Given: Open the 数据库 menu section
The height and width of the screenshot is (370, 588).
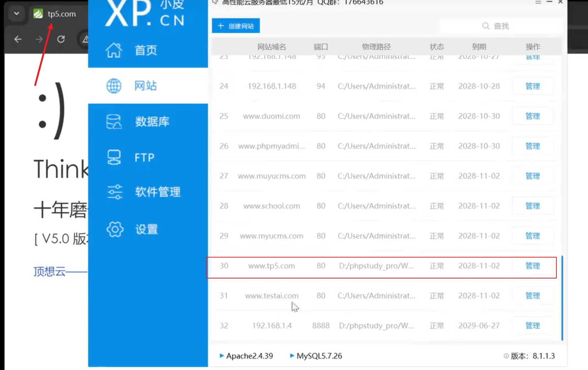Looking at the screenshot, I should tap(152, 122).
